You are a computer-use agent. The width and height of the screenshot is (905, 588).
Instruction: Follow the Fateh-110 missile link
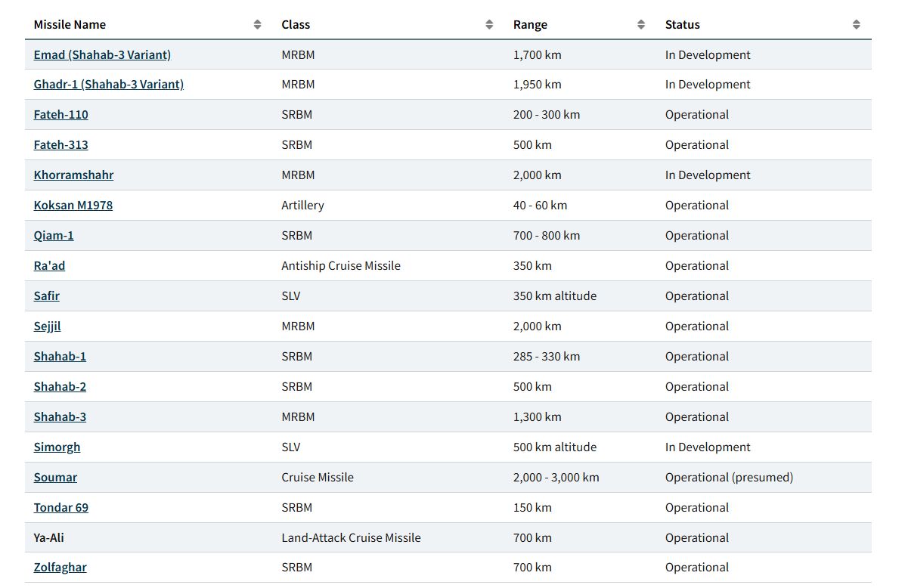tap(60, 115)
